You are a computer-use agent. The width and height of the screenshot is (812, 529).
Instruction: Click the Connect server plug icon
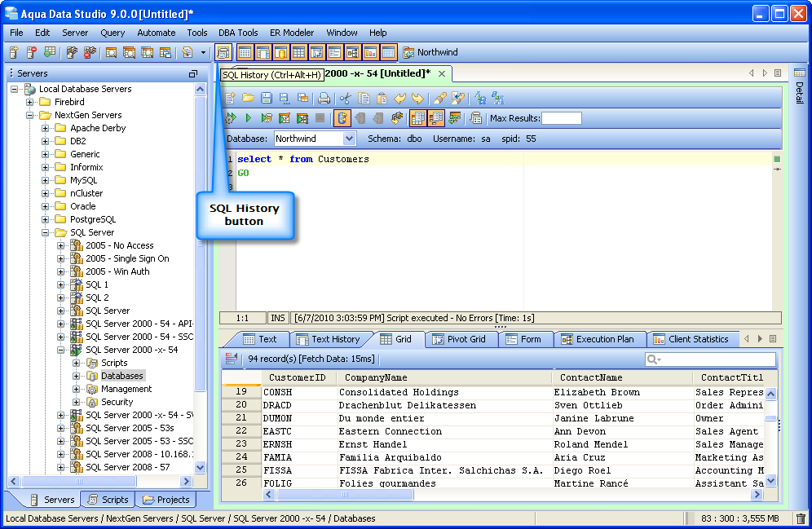tap(72, 52)
